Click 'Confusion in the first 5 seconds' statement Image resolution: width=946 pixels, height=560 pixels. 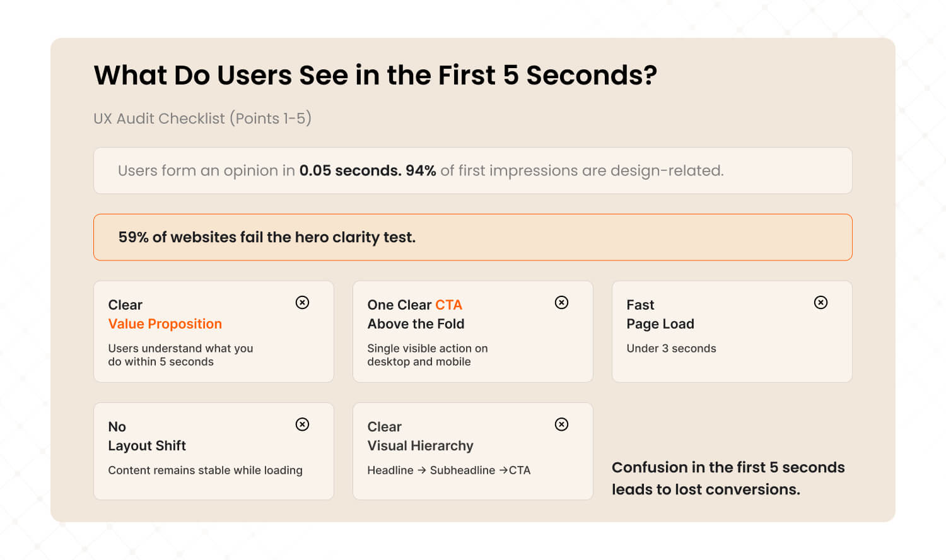click(x=728, y=478)
